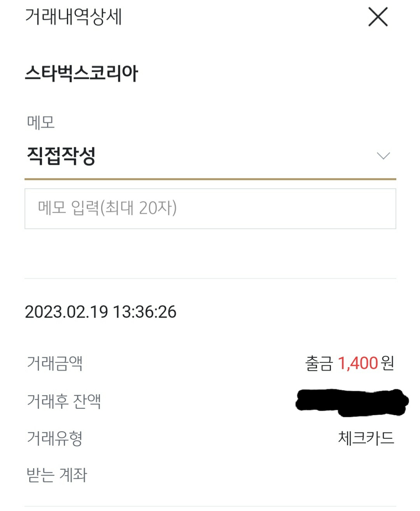The height and width of the screenshot is (511, 420).
Task: Click the 메모 section label
Action: [41, 122]
